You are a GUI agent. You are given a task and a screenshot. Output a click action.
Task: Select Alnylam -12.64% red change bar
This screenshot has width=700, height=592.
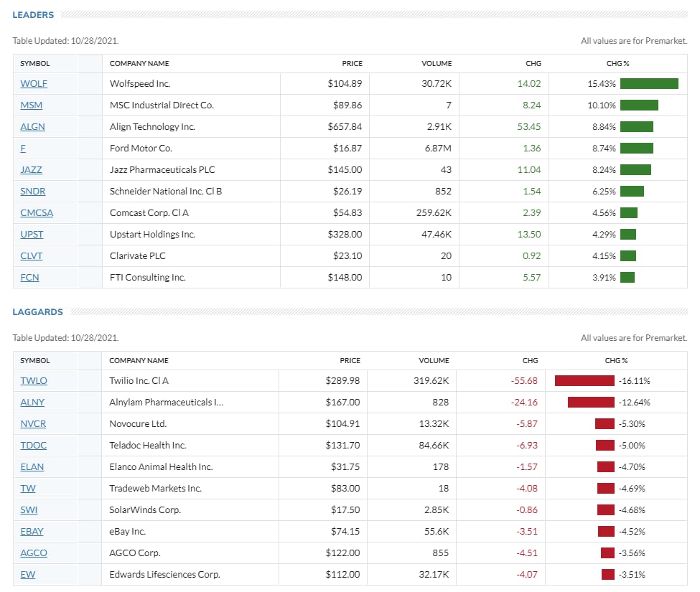pyautogui.click(x=591, y=403)
